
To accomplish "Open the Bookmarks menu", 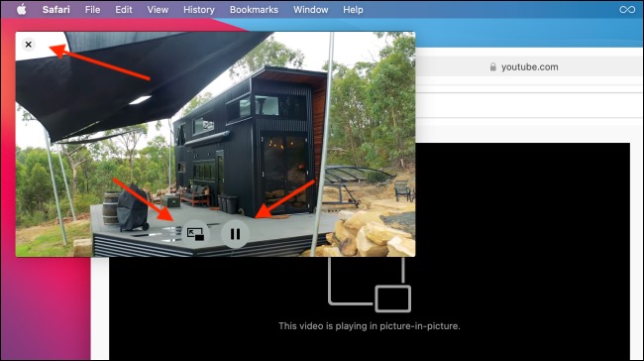I will click(x=254, y=10).
